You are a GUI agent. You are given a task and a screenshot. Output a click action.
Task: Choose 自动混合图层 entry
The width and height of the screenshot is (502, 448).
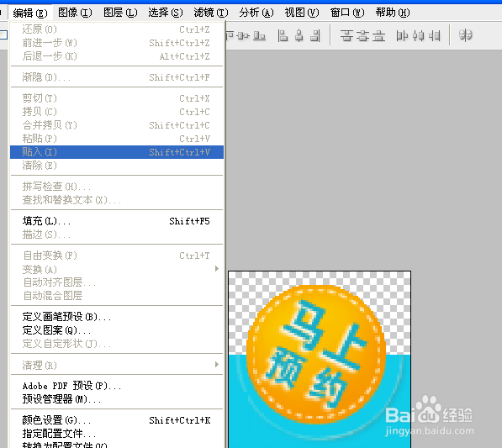(117, 296)
